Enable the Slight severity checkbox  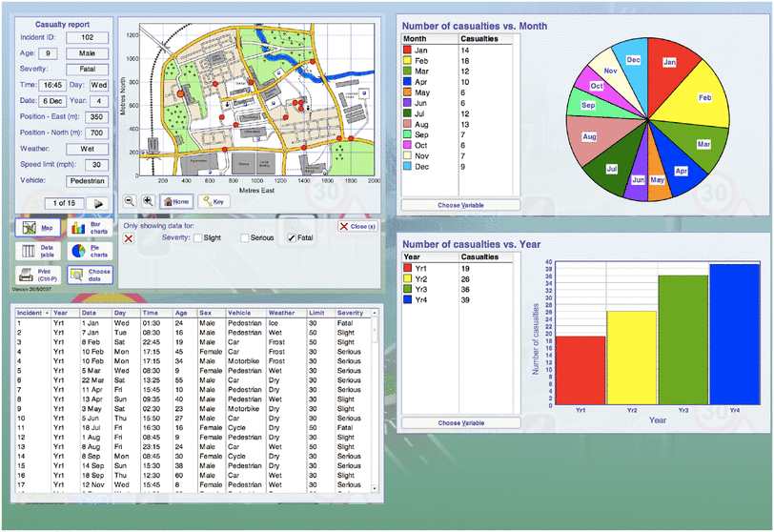198,237
